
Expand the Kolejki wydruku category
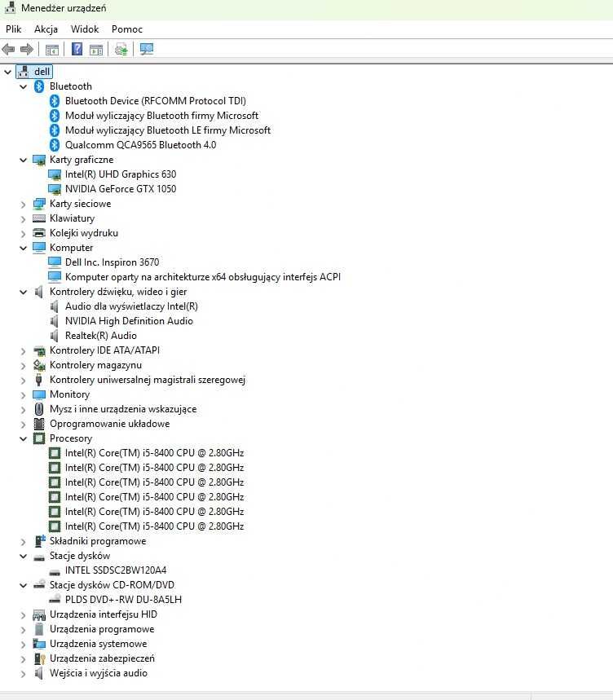23,234
